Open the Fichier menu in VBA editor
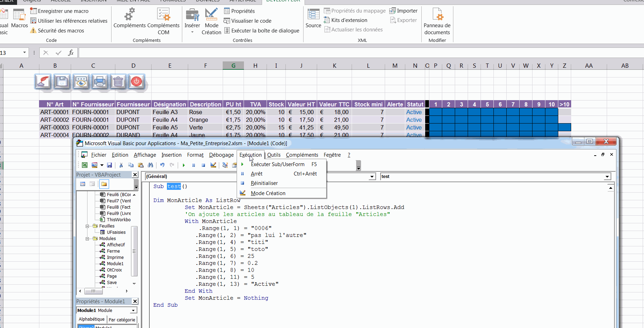Screen dimensions: 644x328 point(99,155)
